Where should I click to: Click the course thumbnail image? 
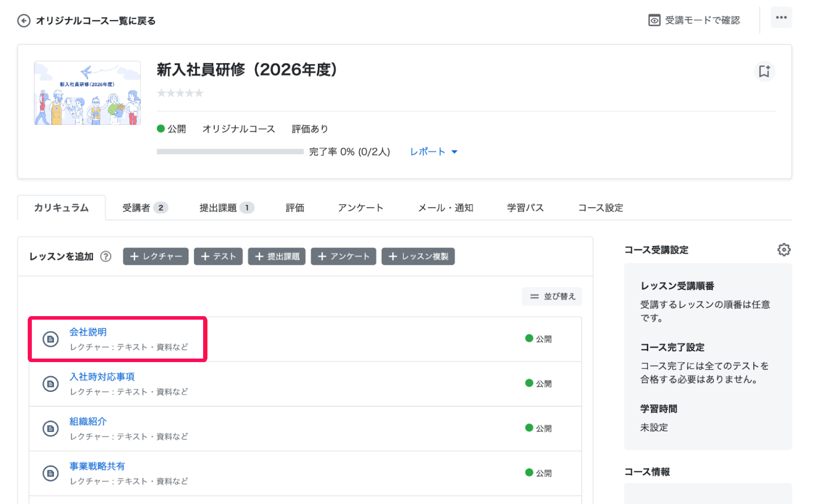coord(87,93)
